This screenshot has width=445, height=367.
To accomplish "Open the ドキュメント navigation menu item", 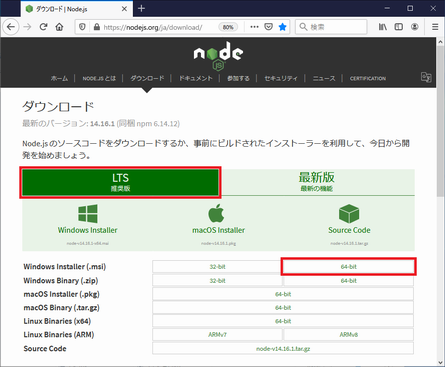I will 196,78.
